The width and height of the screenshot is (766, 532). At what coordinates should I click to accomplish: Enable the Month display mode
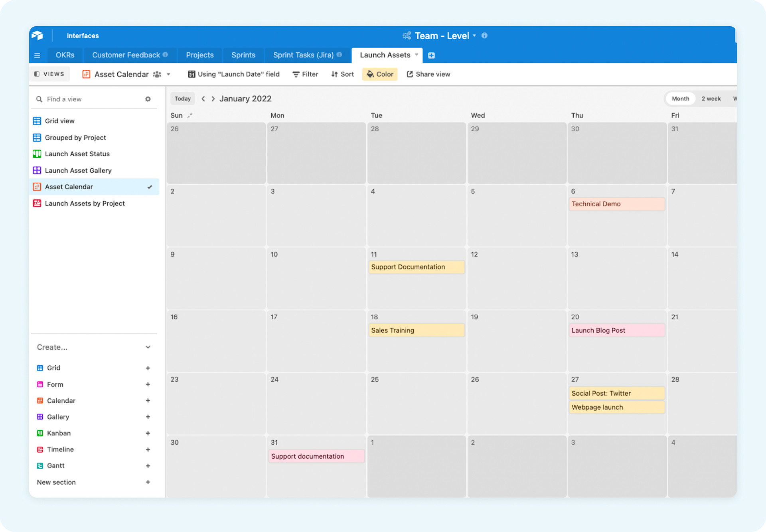(x=680, y=99)
